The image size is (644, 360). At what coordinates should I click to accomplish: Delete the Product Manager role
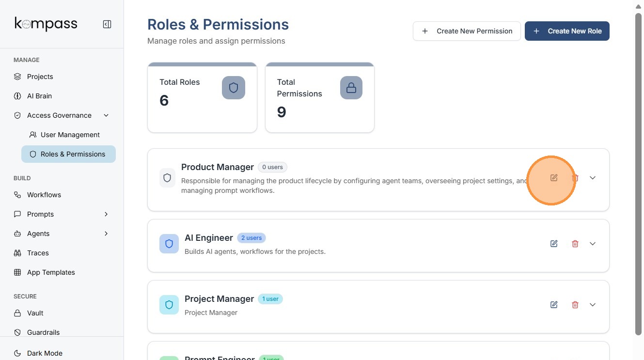[x=575, y=178]
